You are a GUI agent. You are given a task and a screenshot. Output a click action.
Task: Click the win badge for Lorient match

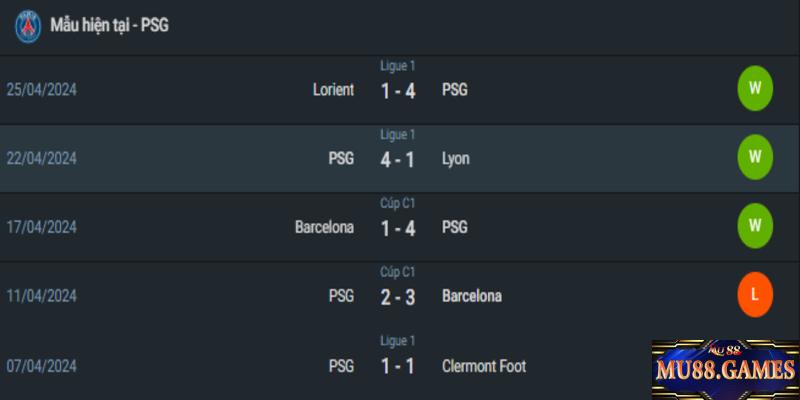(755, 88)
